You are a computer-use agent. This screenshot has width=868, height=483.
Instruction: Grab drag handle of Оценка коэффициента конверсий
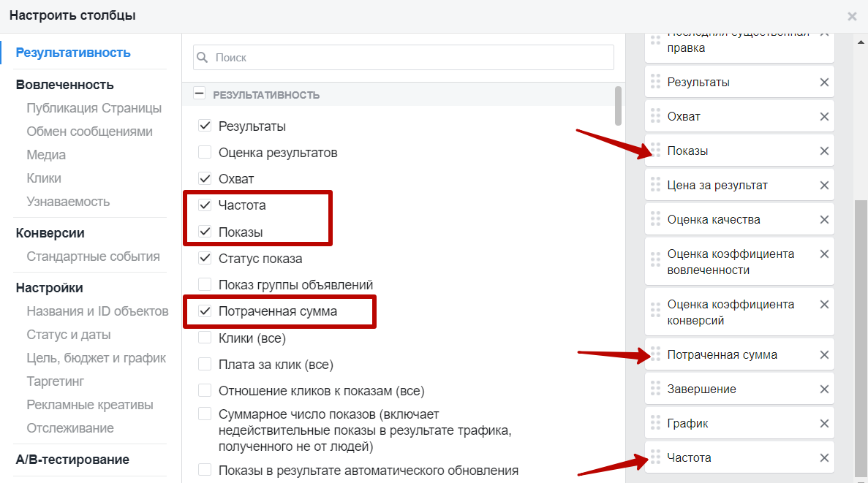click(x=655, y=309)
